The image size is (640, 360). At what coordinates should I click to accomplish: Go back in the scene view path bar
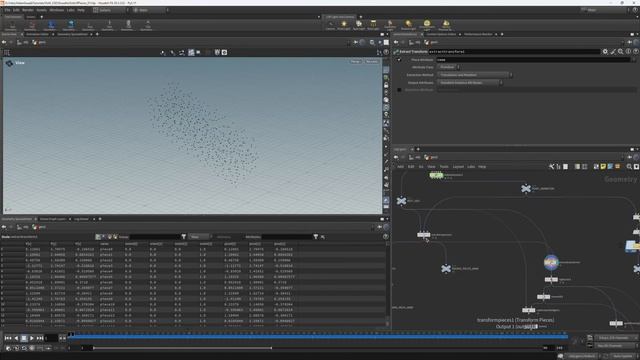(4, 42)
